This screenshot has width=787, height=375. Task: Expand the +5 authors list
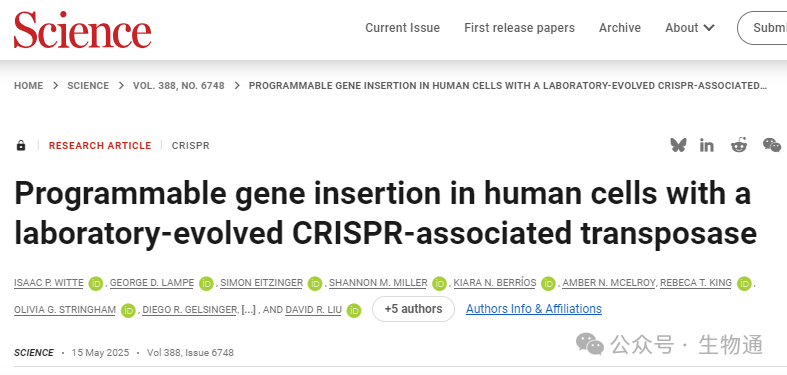point(413,309)
